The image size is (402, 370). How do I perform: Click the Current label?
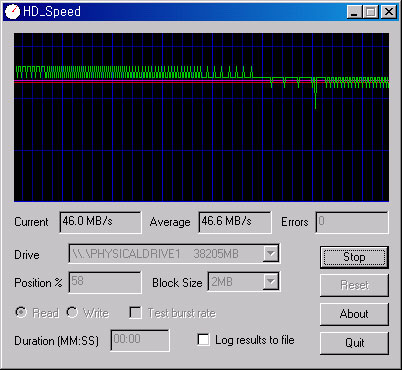coord(31,222)
